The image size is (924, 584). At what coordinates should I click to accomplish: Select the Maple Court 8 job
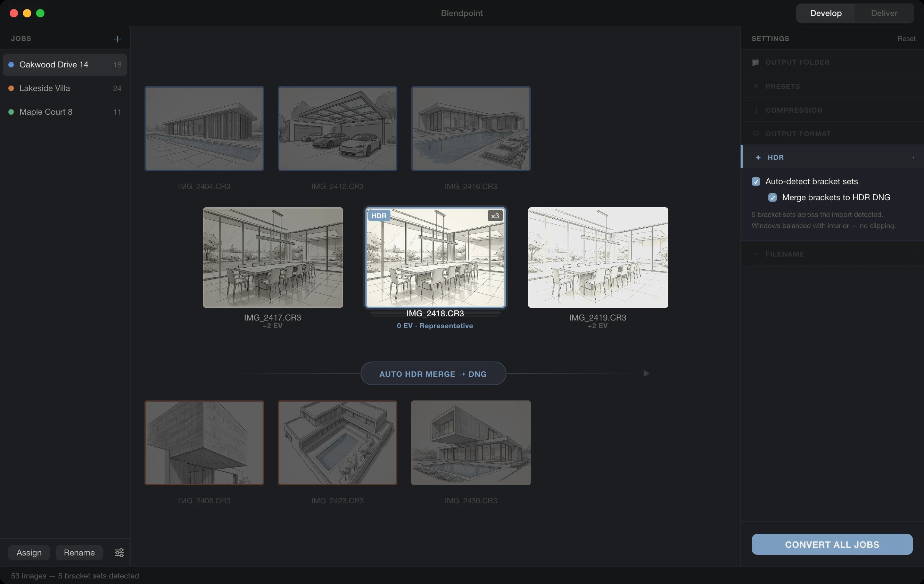point(65,112)
